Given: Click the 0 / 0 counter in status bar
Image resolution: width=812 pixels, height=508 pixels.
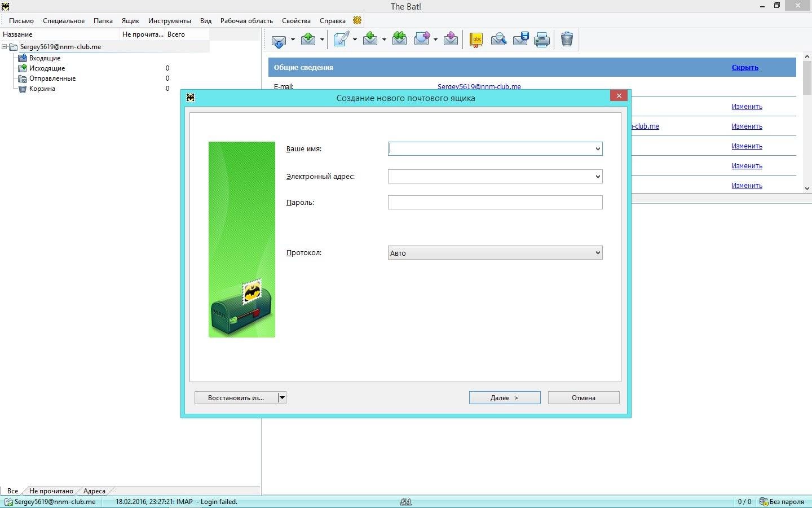Looking at the screenshot, I should pos(744,502).
